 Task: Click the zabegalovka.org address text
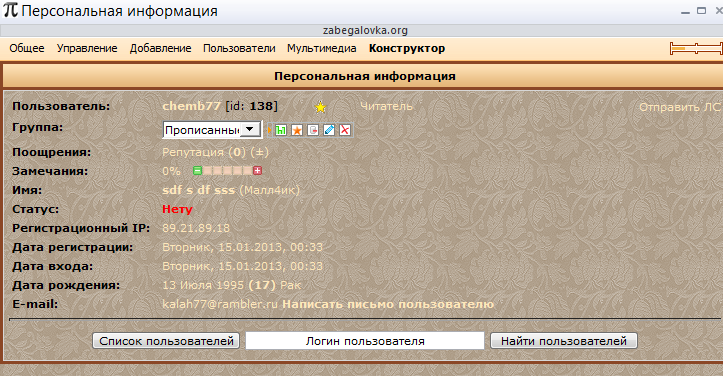point(365,30)
